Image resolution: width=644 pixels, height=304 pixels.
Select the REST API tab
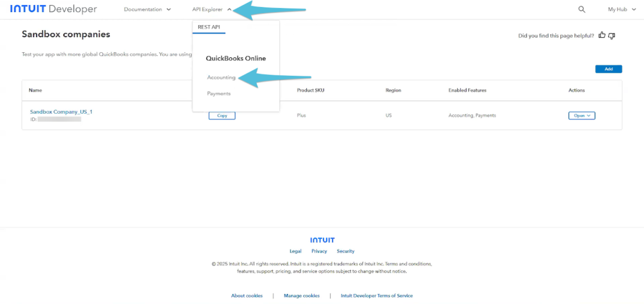[209, 28]
